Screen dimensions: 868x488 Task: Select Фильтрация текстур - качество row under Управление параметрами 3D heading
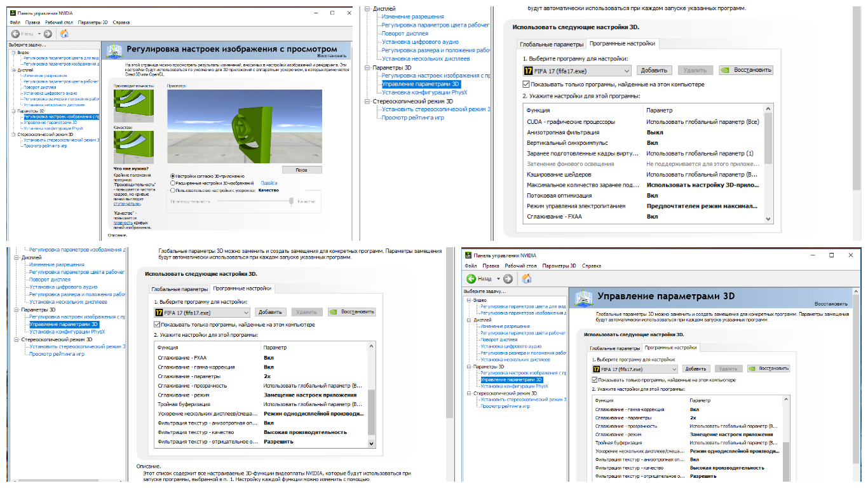coord(688,468)
